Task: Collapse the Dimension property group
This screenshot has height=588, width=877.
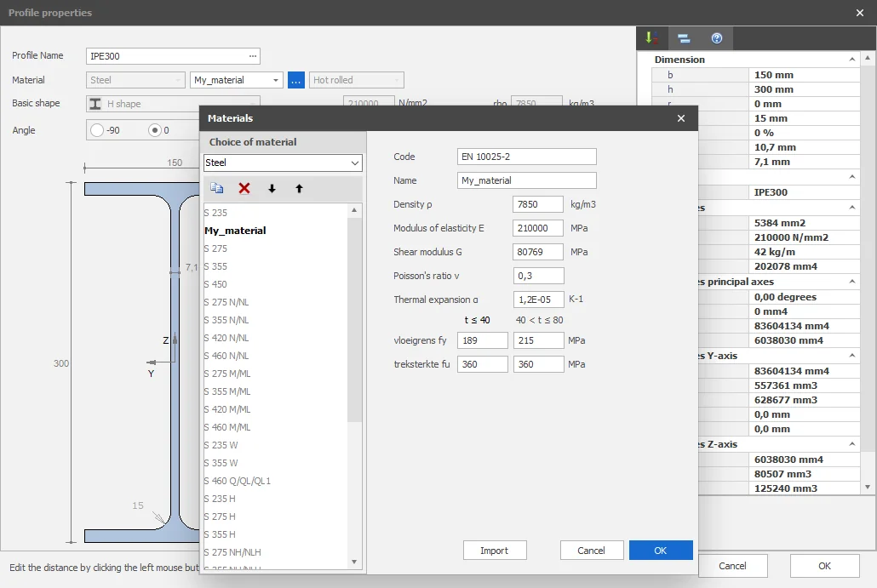Action: (x=851, y=60)
